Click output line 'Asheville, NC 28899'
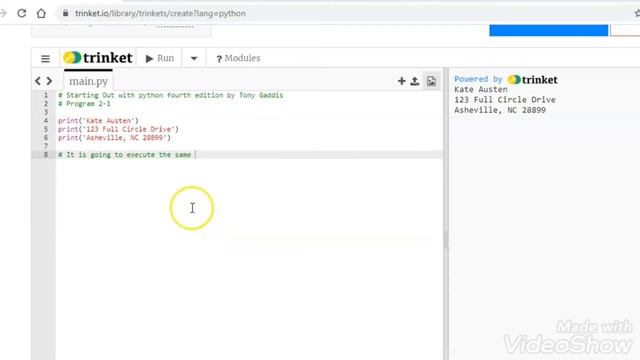 (x=500, y=110)
